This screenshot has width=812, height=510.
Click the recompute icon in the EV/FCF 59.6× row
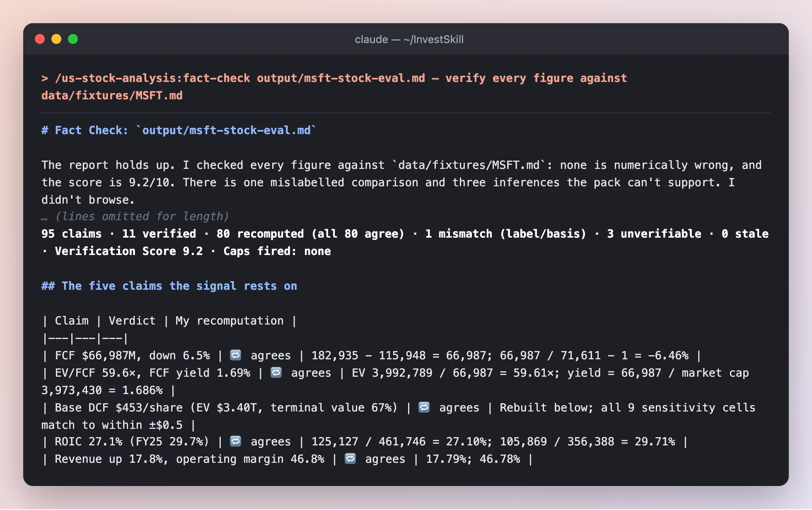tap(276, 373)
